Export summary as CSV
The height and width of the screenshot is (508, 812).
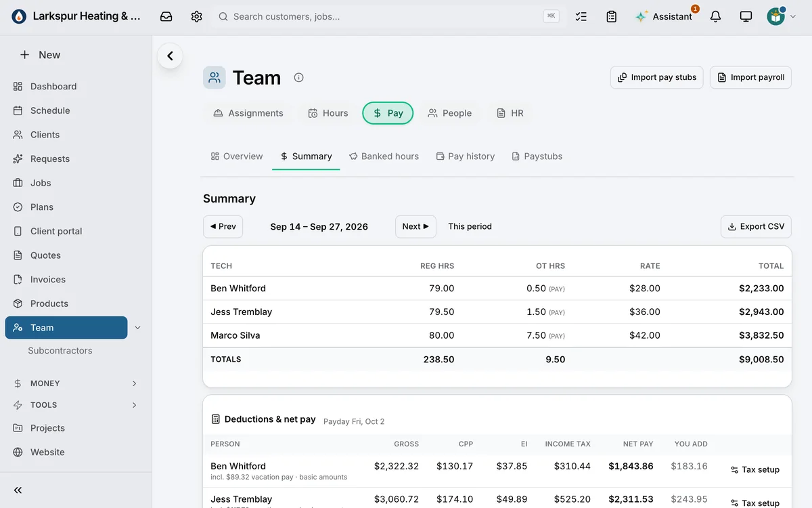tap(756, 226)
